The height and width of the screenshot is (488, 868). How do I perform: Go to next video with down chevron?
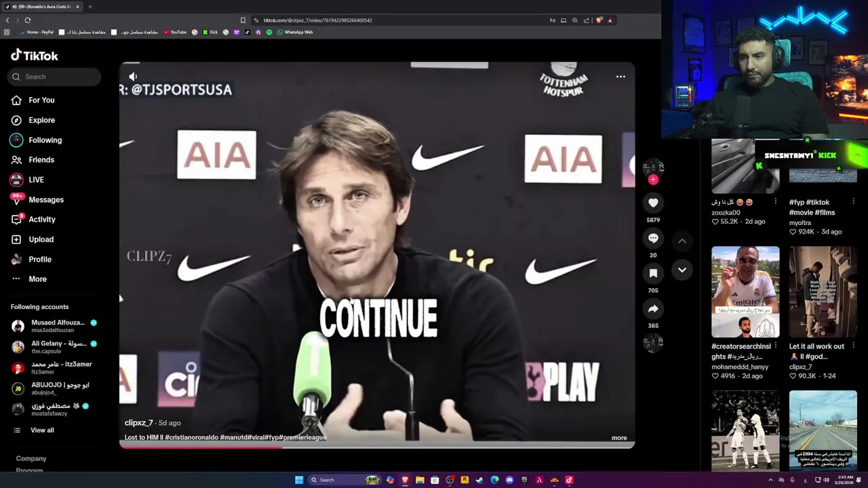point(682,270)
